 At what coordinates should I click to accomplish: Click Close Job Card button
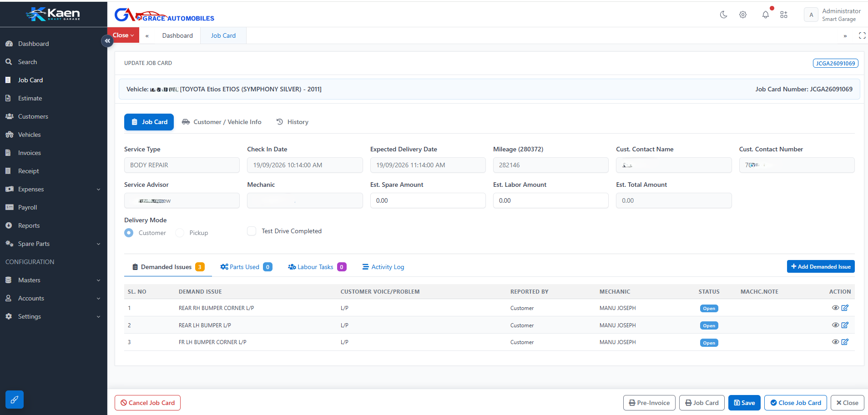pos(796,403)
